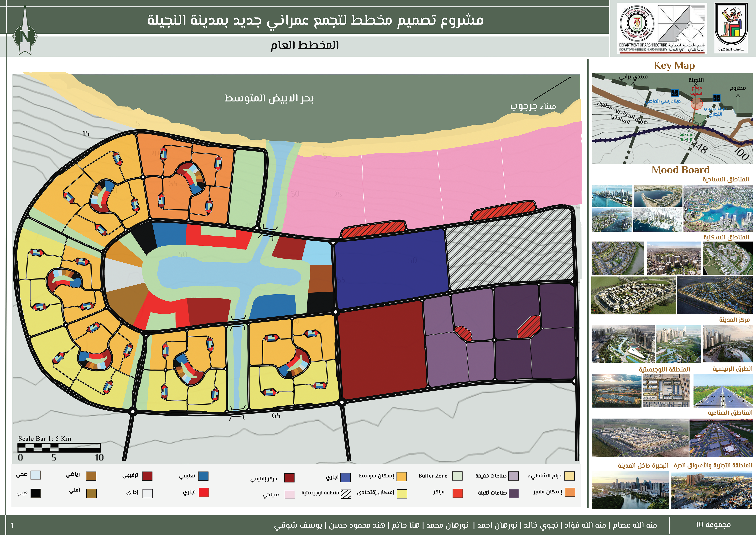The height and width of the screenshot is (535, 756).
Task: Click the بحر الابيض المتوسط sea label
Action: coord(269,98)
